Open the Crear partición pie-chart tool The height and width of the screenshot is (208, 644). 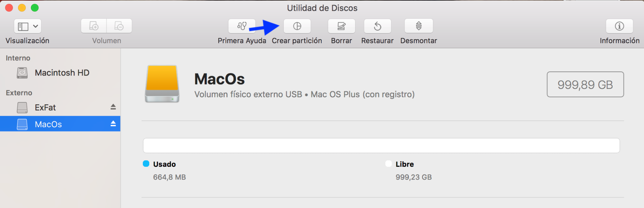(x=297, y=26)
